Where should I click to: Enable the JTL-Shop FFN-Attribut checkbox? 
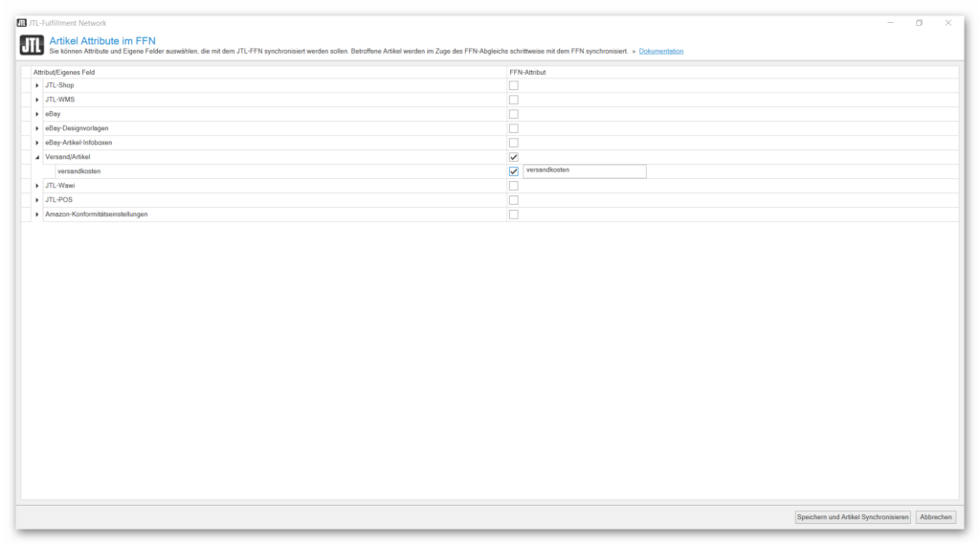[514, 85]
